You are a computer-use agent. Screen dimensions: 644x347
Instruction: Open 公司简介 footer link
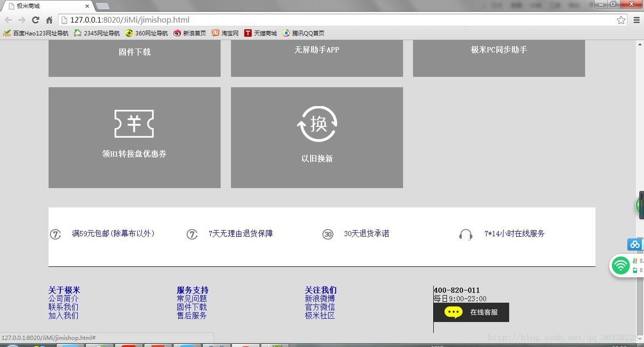click(63, 298)
